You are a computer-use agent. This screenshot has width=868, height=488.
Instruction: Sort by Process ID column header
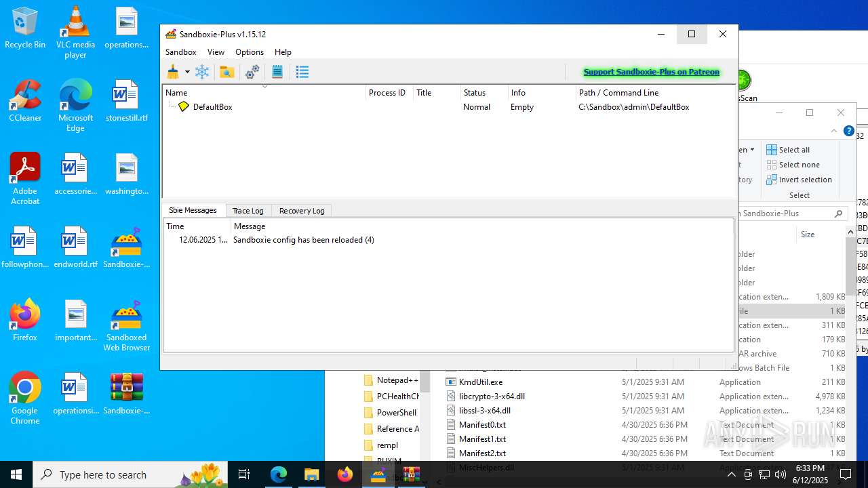tap(389, 93)
